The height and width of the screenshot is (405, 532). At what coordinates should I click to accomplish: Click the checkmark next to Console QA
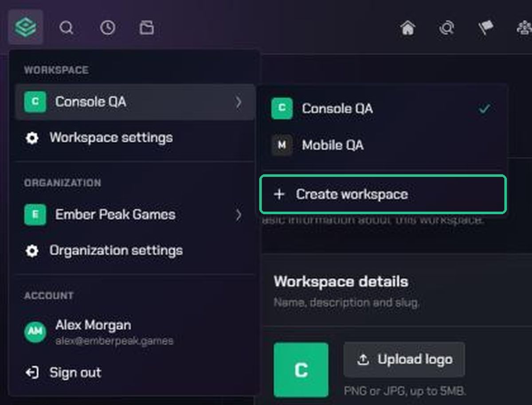tap(485, 109)
